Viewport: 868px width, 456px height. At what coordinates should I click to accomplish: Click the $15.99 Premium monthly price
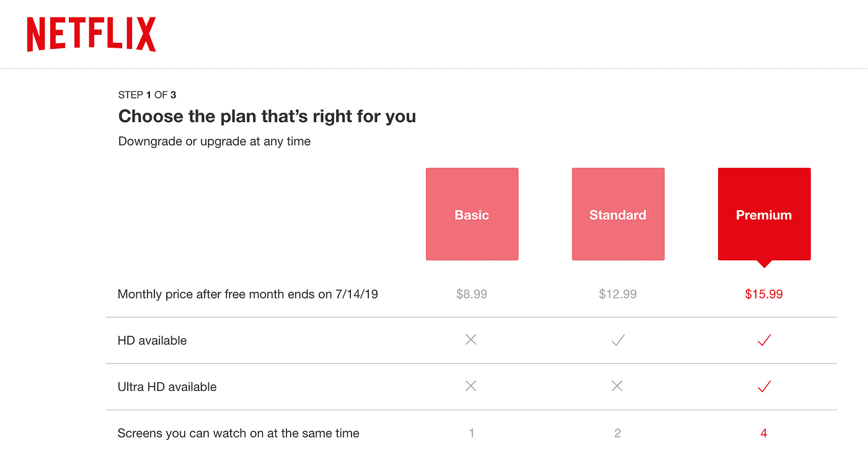coord(764,294)
